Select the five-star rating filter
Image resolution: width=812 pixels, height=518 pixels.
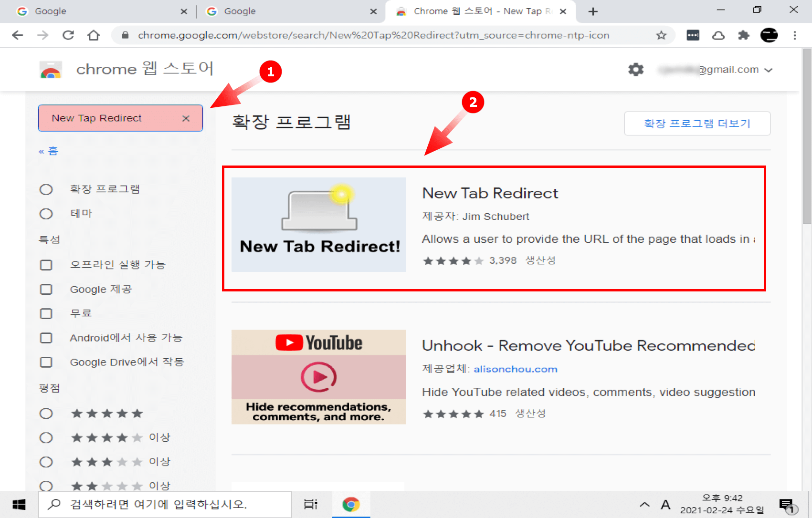46,414
